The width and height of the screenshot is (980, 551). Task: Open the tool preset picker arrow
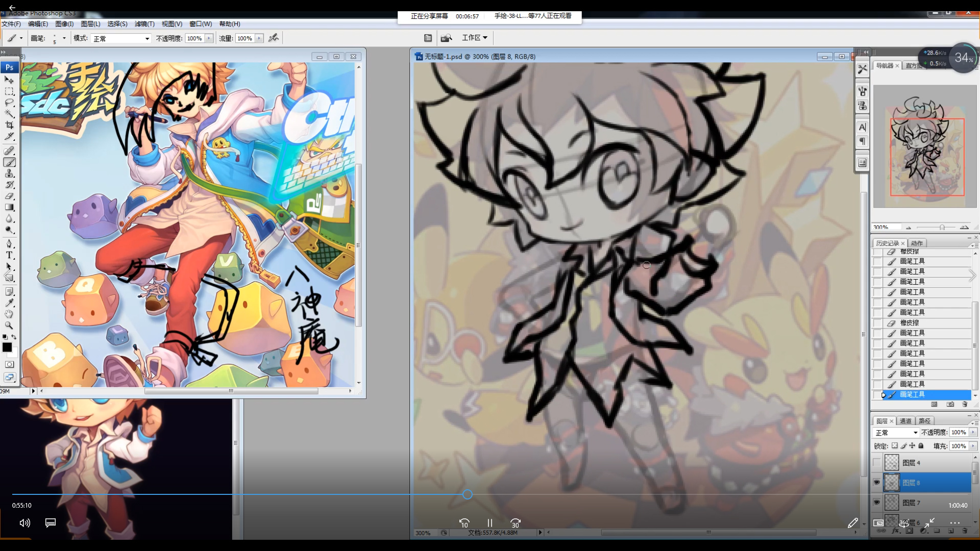tap(21, 38)
